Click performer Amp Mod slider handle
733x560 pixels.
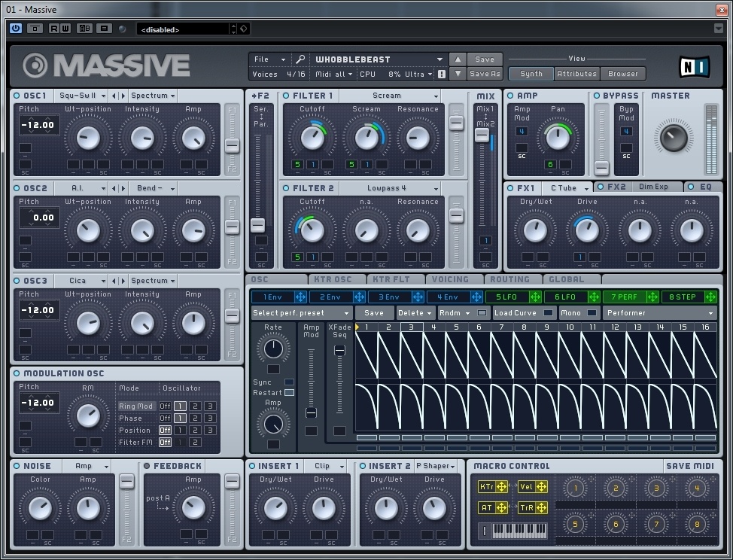coord(311,412)
